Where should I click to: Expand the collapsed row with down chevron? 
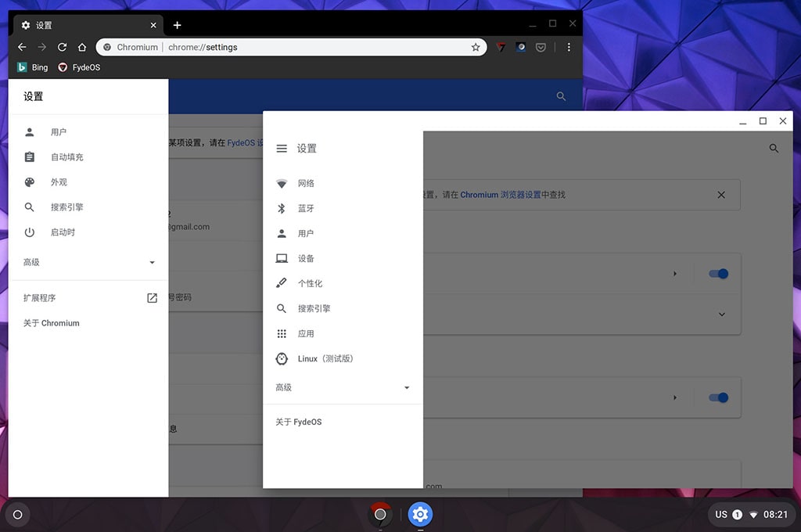tap(721, 315)
